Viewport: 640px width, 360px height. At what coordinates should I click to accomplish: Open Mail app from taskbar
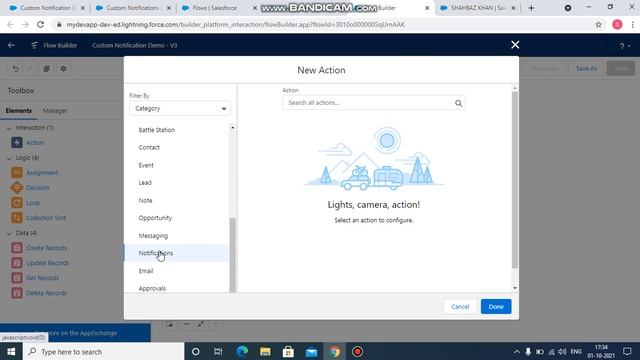point(311,351)
